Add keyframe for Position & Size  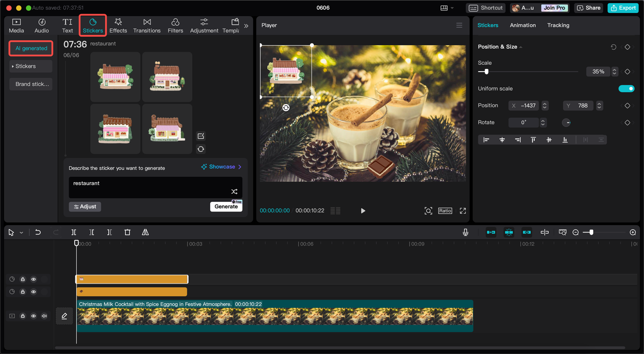627,47
